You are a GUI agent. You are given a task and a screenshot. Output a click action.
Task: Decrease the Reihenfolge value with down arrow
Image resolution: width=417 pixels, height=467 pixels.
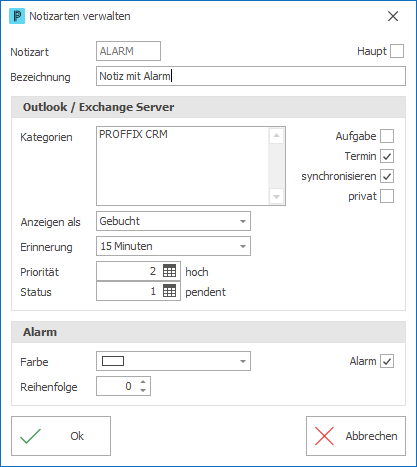pos(143,390)
